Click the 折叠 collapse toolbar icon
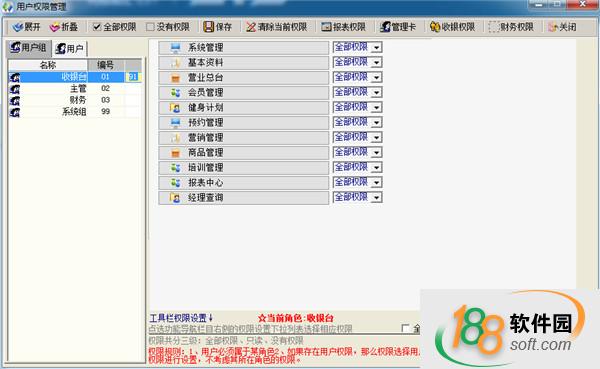The image size is (600, 369). pyautogui.click(x=55, y=27)
